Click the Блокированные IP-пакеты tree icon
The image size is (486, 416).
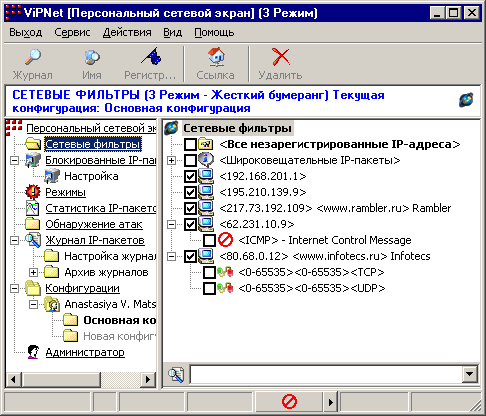click(x=33, y=160)
